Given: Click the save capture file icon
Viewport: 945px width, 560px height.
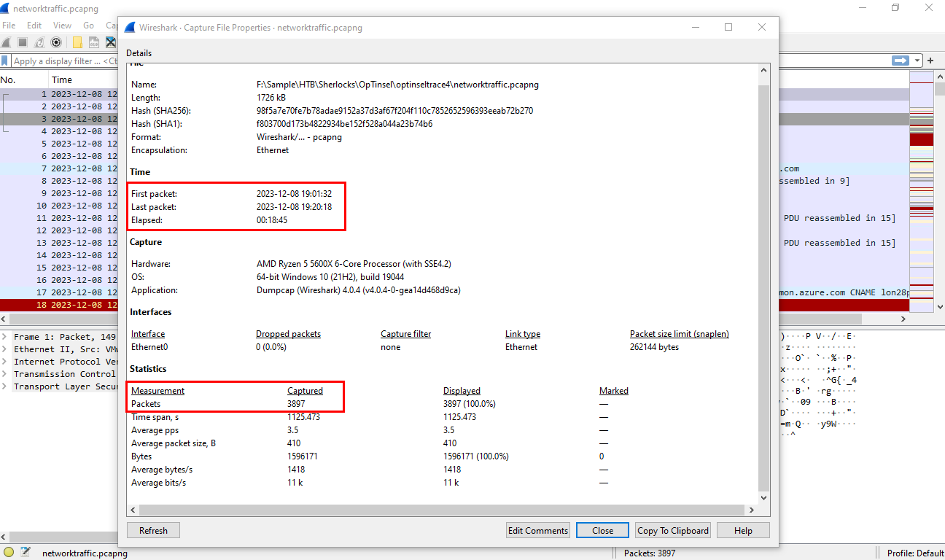Looking at the screenshot, I should click(x=94, y=42).
